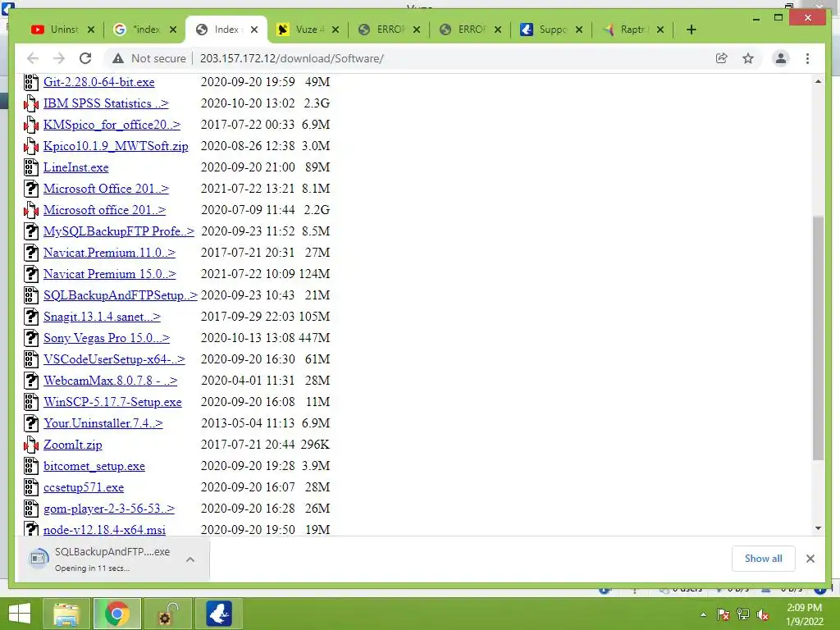Image resolution: width=840 pixels, height=630 pixels.
Task: Open MySQLBackupFTP Profe link
Action: 119,231
